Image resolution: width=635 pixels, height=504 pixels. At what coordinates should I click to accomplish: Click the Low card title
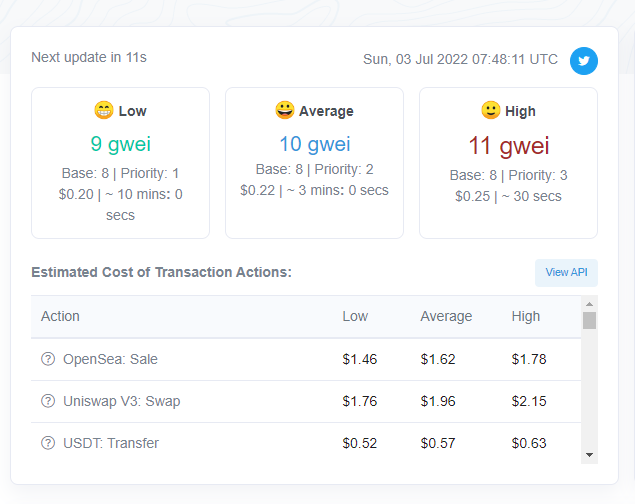pos(132,111)
